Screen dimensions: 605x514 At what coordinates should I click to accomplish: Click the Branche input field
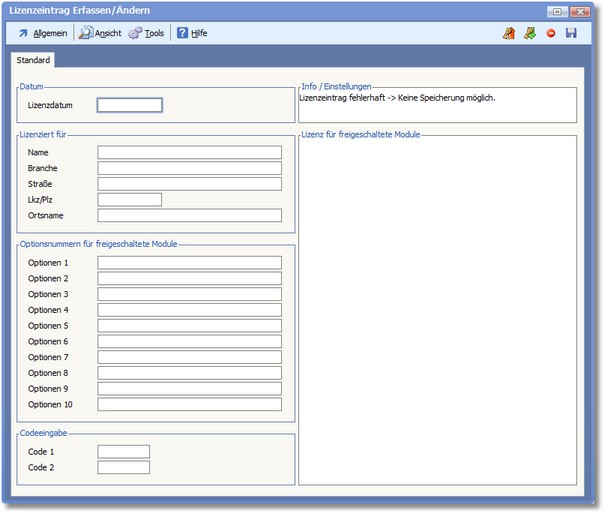point(189,168)
